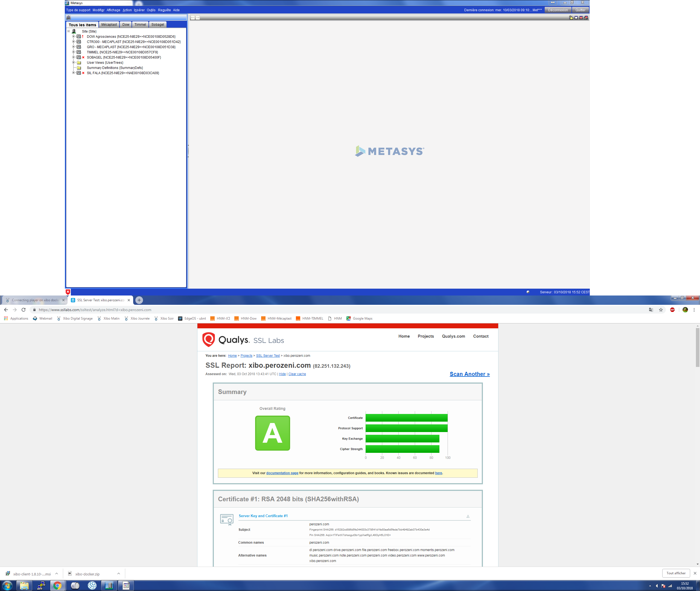Select the Timmel tab

(140, 24)
